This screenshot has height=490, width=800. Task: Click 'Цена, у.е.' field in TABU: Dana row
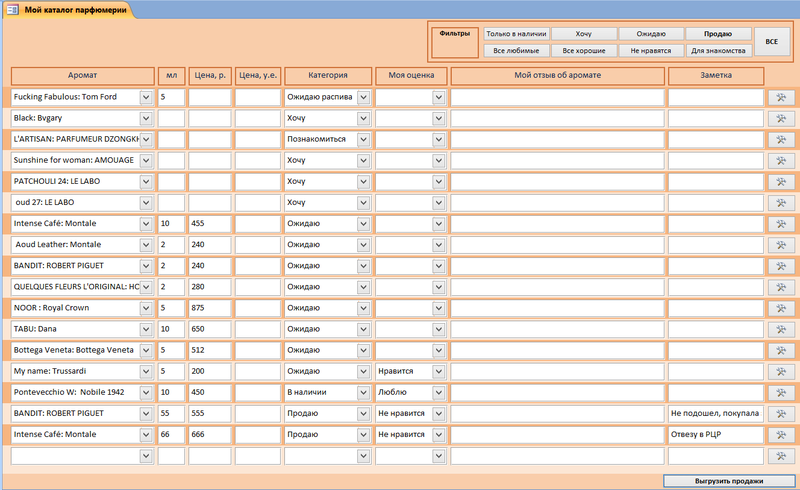(258, 329)
